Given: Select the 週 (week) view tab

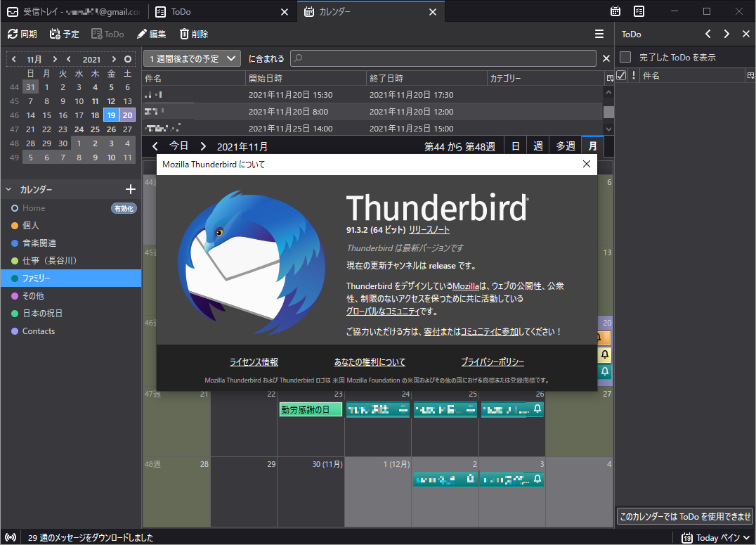Looking at the screenshot, I should click(537, 146).
